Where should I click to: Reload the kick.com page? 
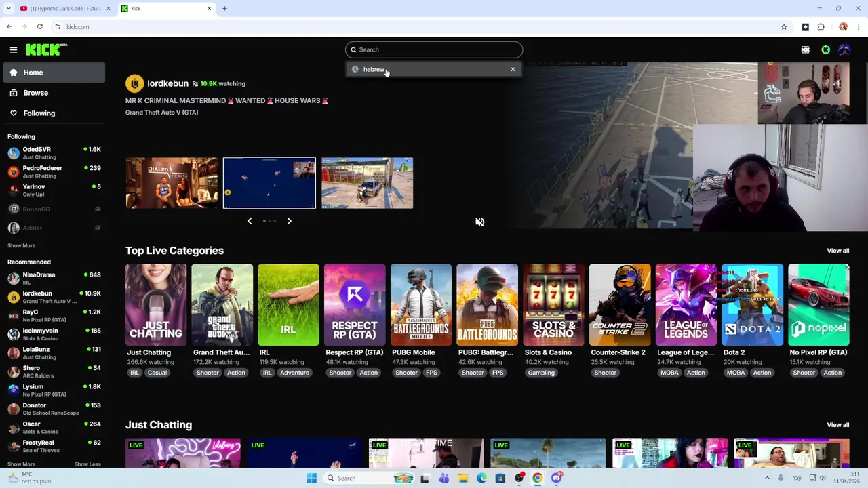point(39,27)
